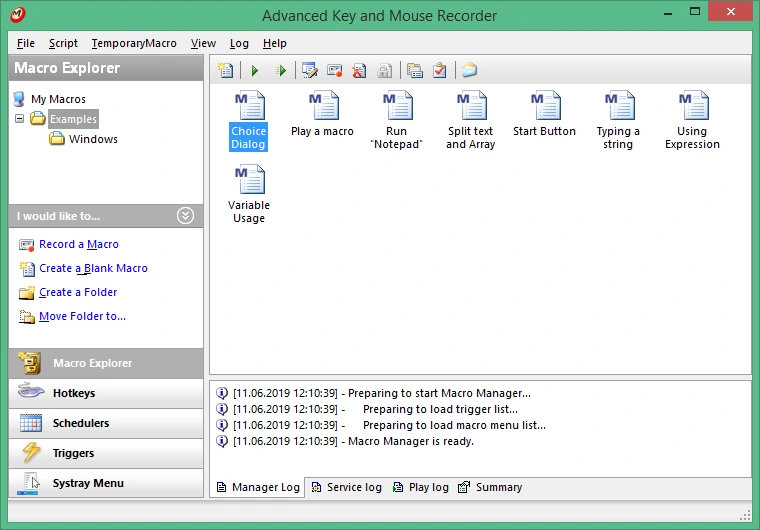Click the record macro toolbar icon
760x530 pixels.
(334, 70)
